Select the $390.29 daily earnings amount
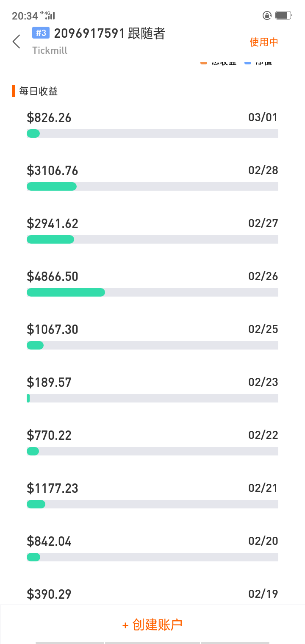Image resolution: width=305 pixels, height=644 pixels. pyautogui.click(x=49, y=594)
